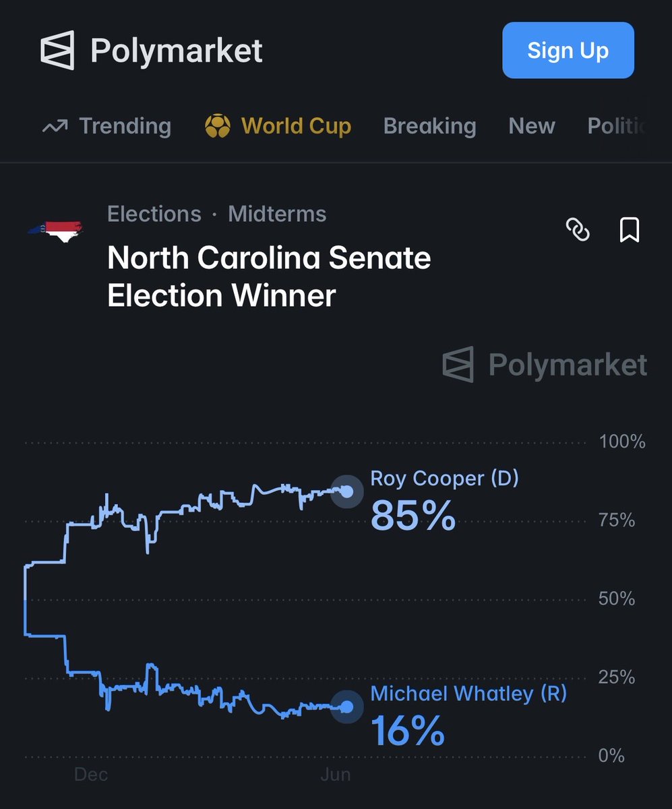Click the Roy Cooper (D) chart label
672x809 pixels.
click(445, 479)
